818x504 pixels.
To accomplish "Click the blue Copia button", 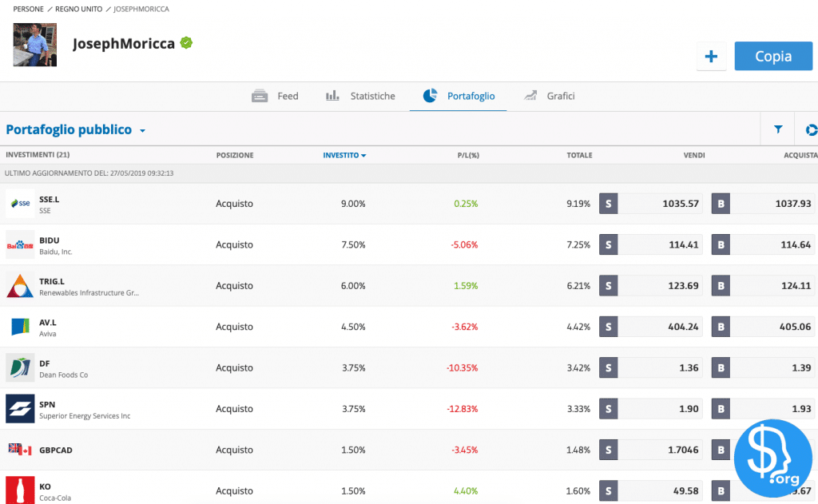I will (773, 56).
